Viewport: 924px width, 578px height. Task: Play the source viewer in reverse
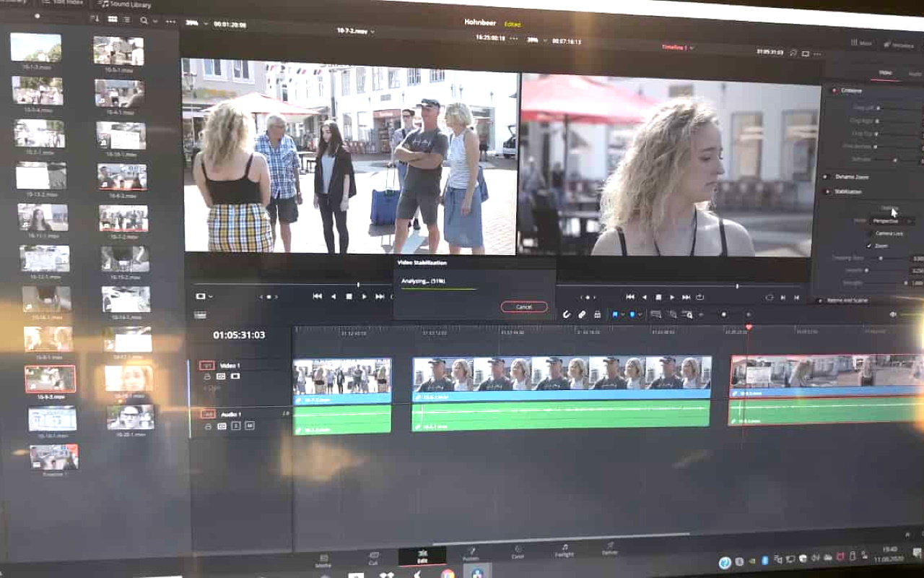(333, 296)
